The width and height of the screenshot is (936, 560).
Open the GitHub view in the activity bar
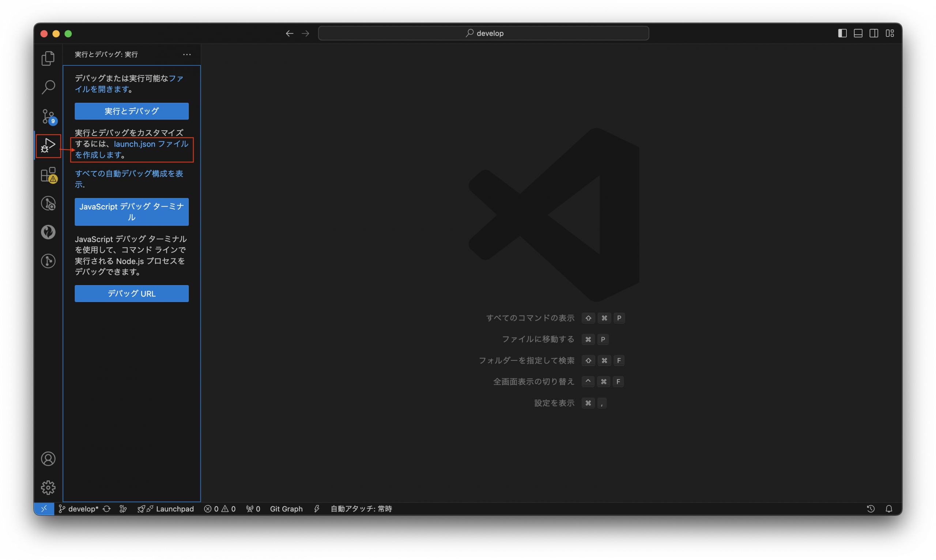click(x=48, y=232)
